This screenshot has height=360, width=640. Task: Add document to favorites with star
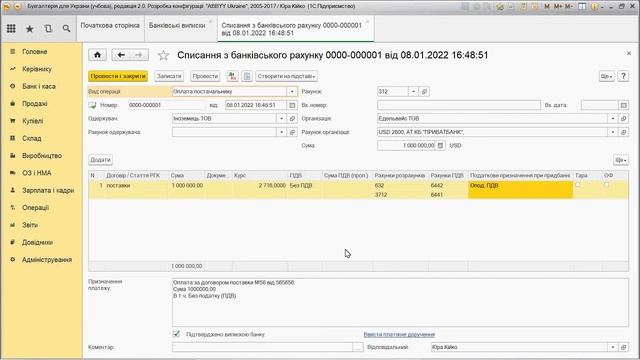point(163,55)
